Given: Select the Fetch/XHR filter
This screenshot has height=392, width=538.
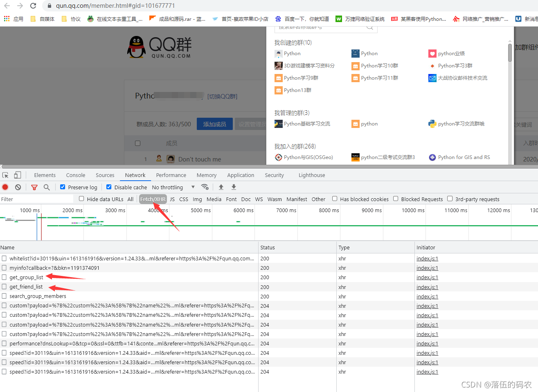Looking at the screenshot, I should tap(153, 199).
